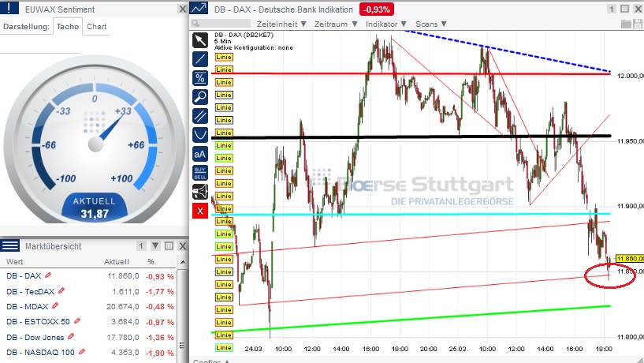Click the red X delete-drawings tool
Image resolution: width=644 pixels, height=363 pixels.
click(x=200, y=211)
